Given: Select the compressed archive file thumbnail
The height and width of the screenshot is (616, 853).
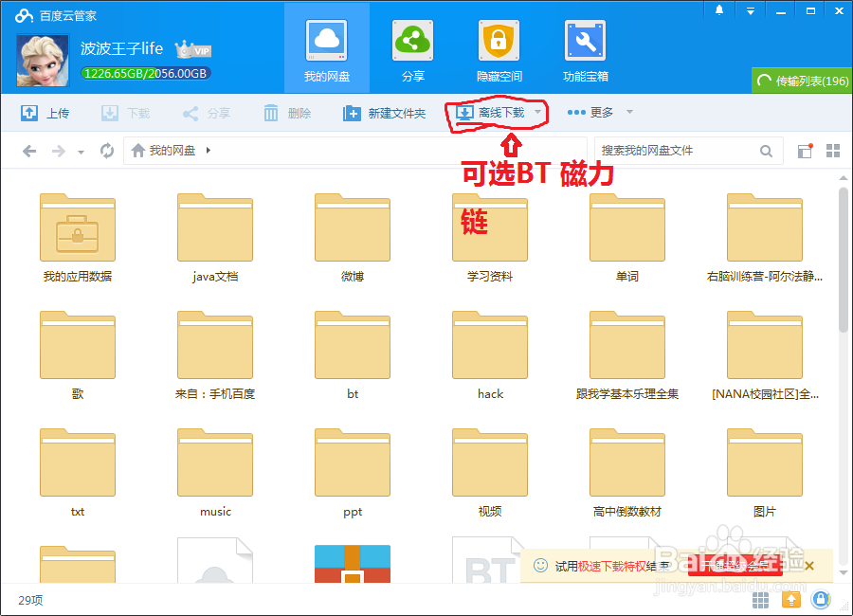Looking at the screenshot, I should pyautogui.click(x=353, y=564).
